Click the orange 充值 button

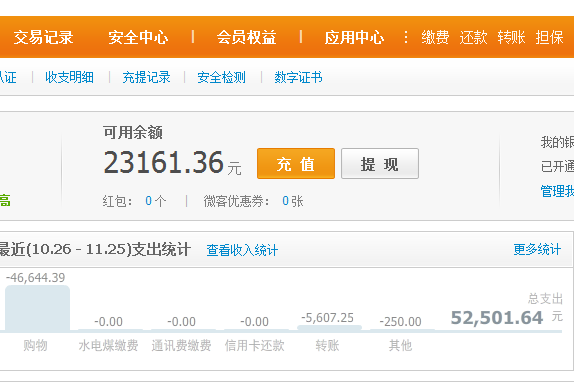[296, 164]
